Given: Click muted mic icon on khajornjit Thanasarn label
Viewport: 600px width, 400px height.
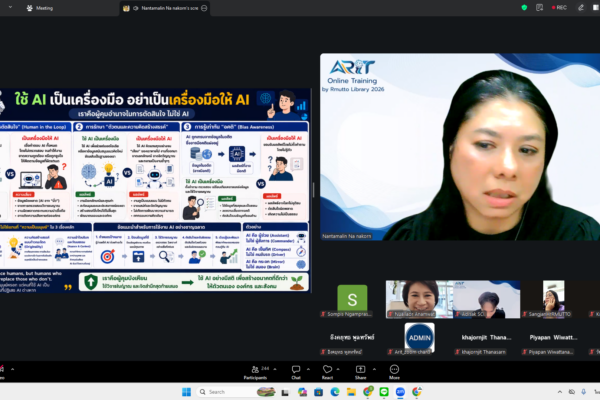Looking at the screenshot, I should click(x=457, y=352).
